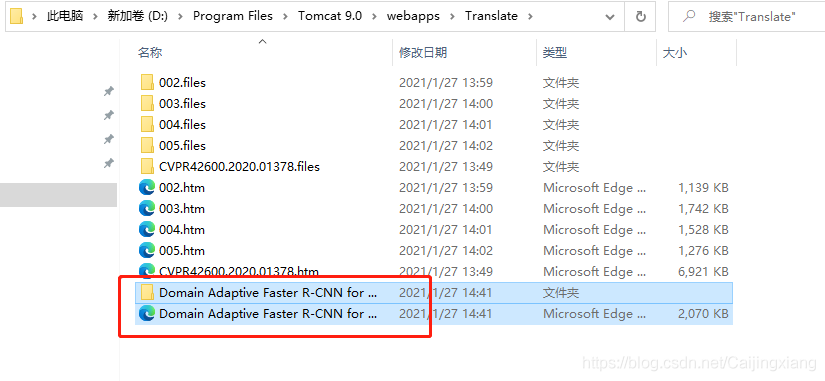Click the 2021/1/27 13:59 date of 002.files
The image size is (825, 381).
[446, 83]
